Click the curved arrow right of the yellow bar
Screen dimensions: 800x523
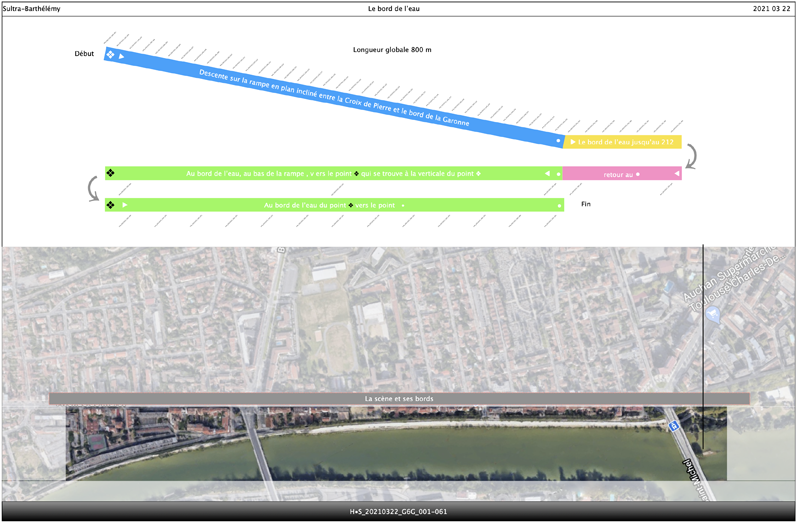point(692,156)
